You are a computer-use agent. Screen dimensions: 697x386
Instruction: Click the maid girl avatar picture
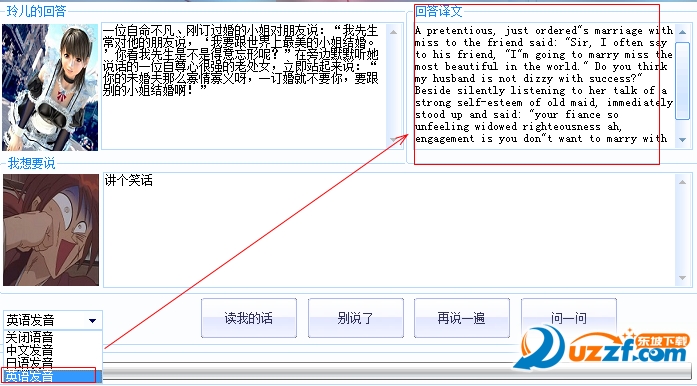point(50,87)
